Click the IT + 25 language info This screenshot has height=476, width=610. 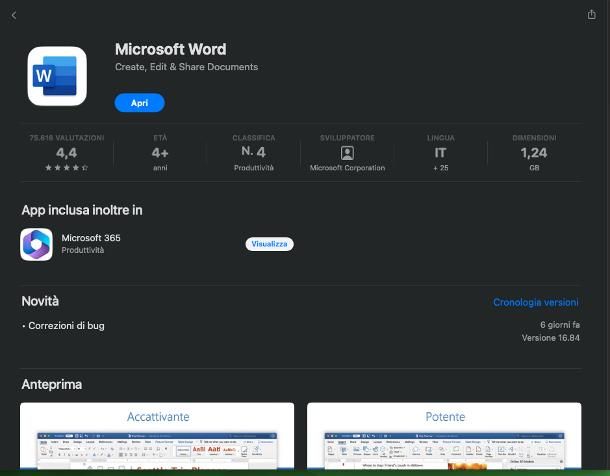pos(440,153)
